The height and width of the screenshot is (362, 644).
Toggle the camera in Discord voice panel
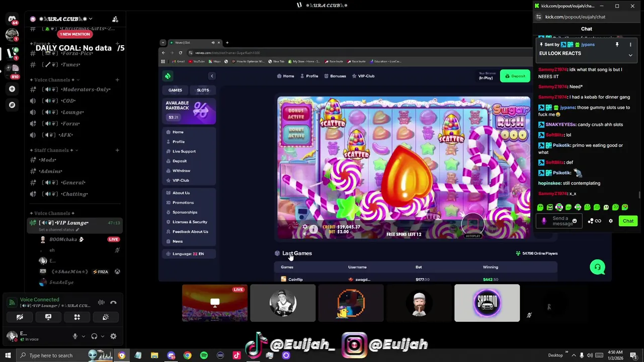(20, 317)
